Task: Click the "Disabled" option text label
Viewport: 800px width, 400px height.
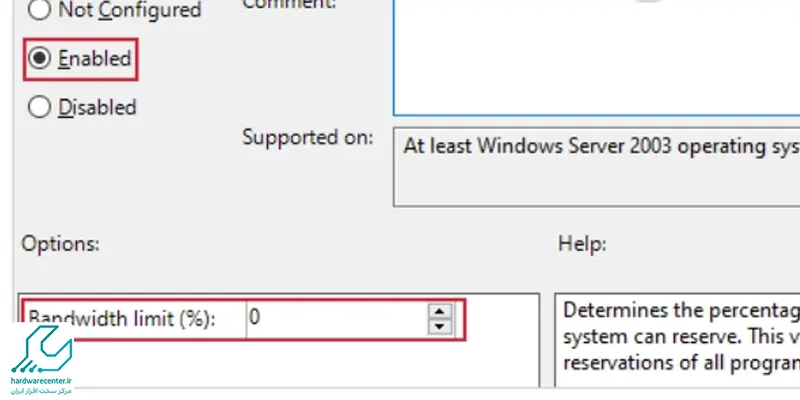Action: (x=97, y=107)
